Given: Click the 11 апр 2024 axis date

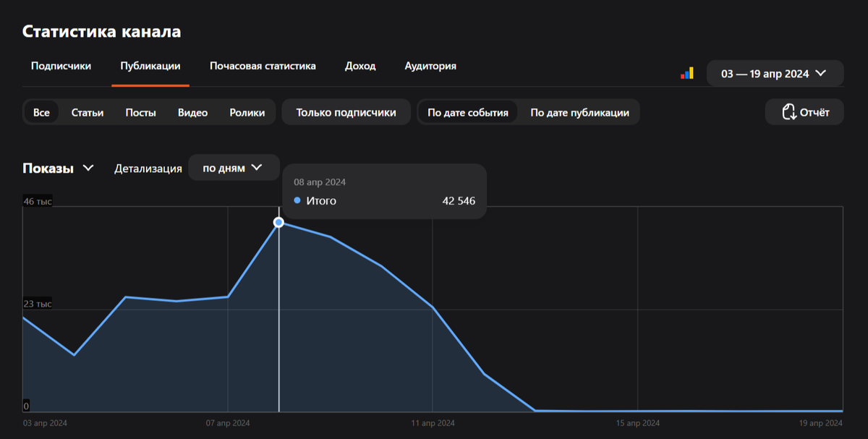Looking at the screenshot, I should (433, 423).
